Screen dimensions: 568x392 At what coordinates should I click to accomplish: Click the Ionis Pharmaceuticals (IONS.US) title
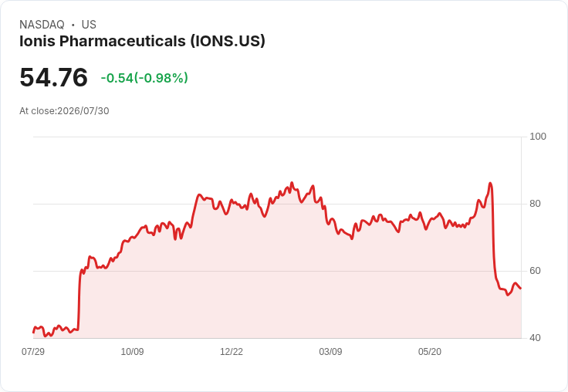coord(142,41)
